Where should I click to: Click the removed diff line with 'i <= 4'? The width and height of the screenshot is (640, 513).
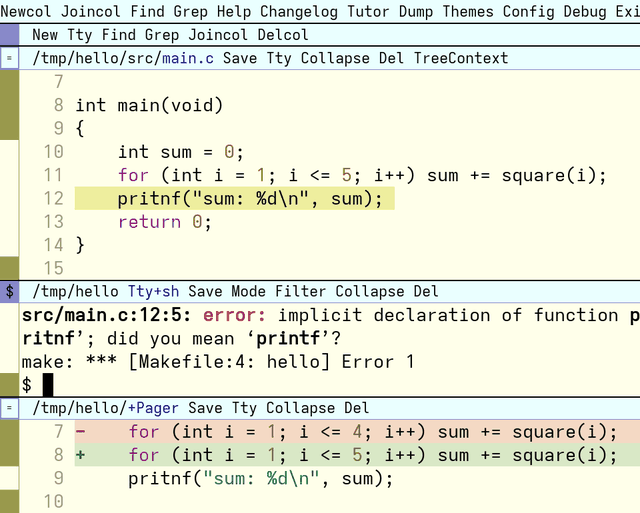click(x=357, y=432)
